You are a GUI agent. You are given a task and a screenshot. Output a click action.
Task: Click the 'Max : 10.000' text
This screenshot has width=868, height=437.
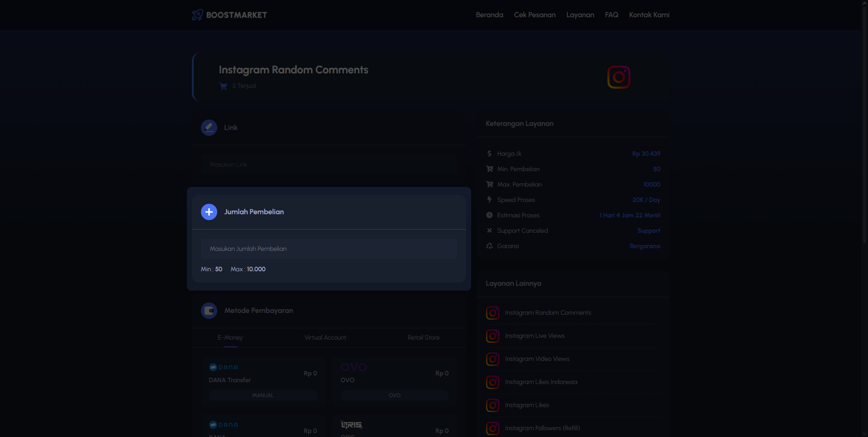point(248,269)
